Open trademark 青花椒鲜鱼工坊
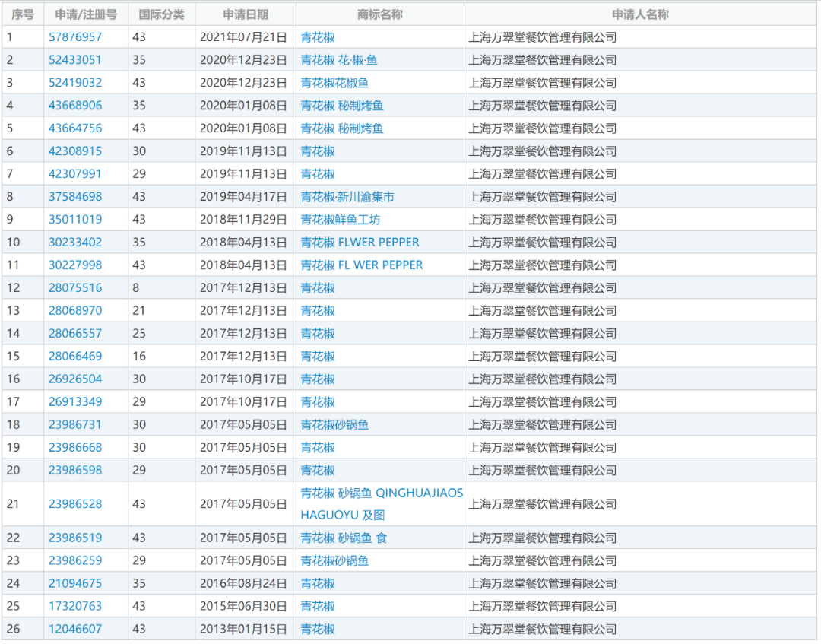Viewport: 821px width, 644px height. click(341, 220)
